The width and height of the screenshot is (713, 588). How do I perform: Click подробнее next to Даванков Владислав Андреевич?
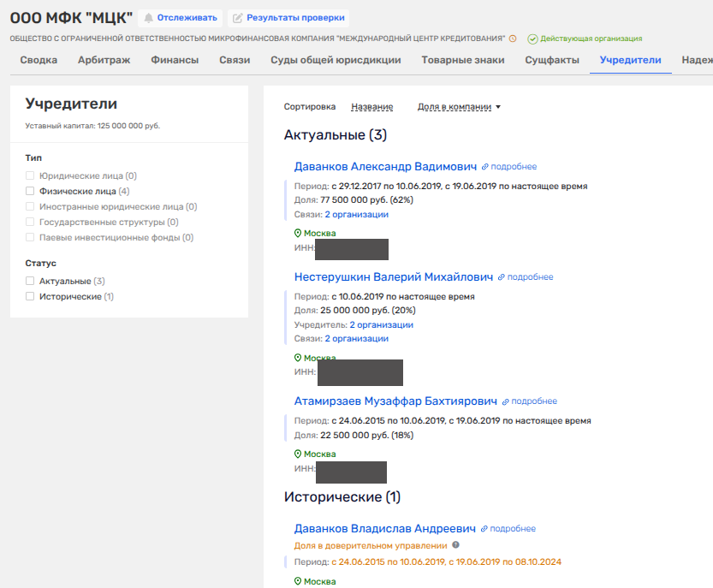[513, 529]
